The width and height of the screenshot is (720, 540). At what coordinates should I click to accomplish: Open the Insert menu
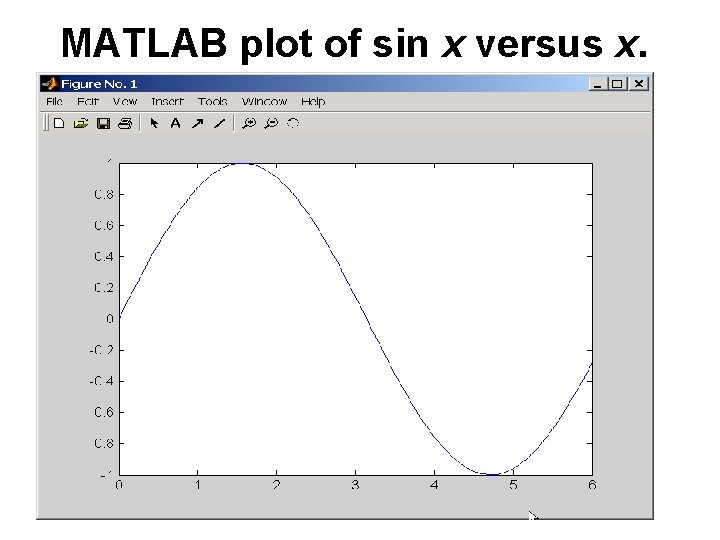pyautogui.click(x=167, y=101)
